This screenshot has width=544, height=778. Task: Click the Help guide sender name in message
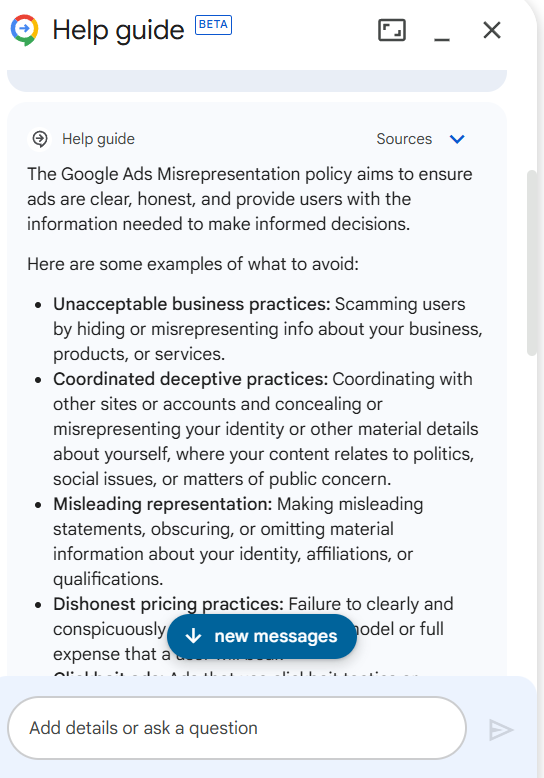pos(98,139)
